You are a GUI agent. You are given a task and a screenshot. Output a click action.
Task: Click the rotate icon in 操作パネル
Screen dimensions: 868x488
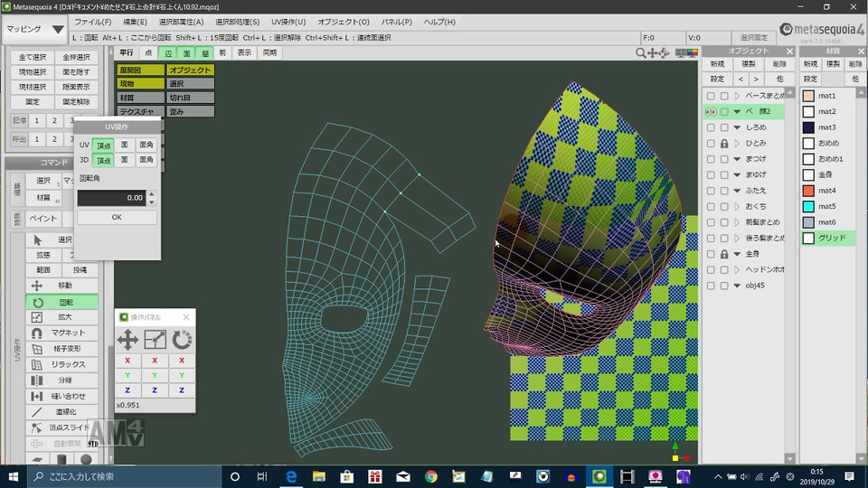tap(182, 340)
